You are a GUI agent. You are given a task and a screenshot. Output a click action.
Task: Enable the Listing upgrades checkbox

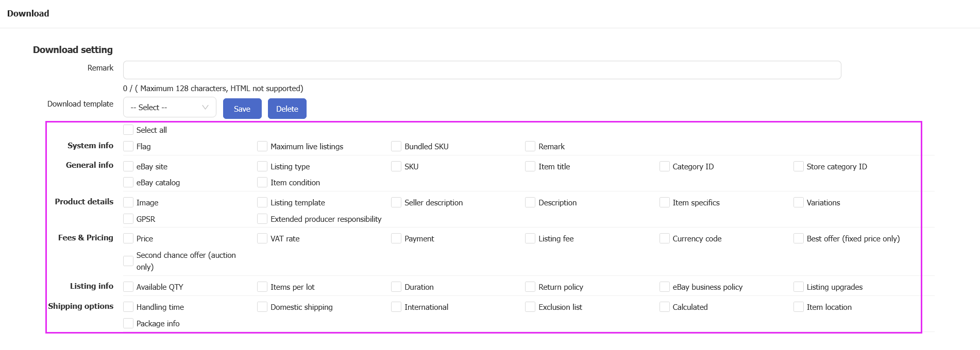pos(799,287)
